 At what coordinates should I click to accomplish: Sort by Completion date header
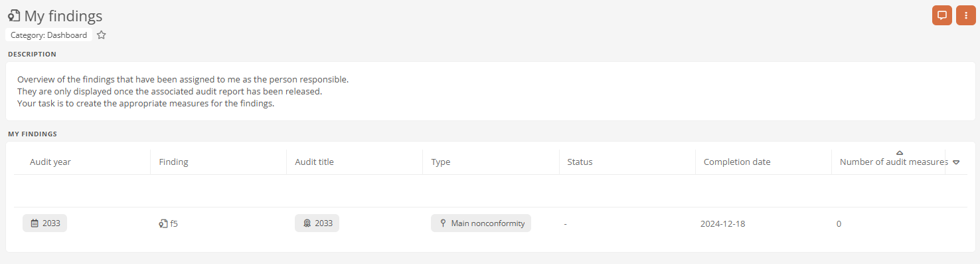coord(737,162)
